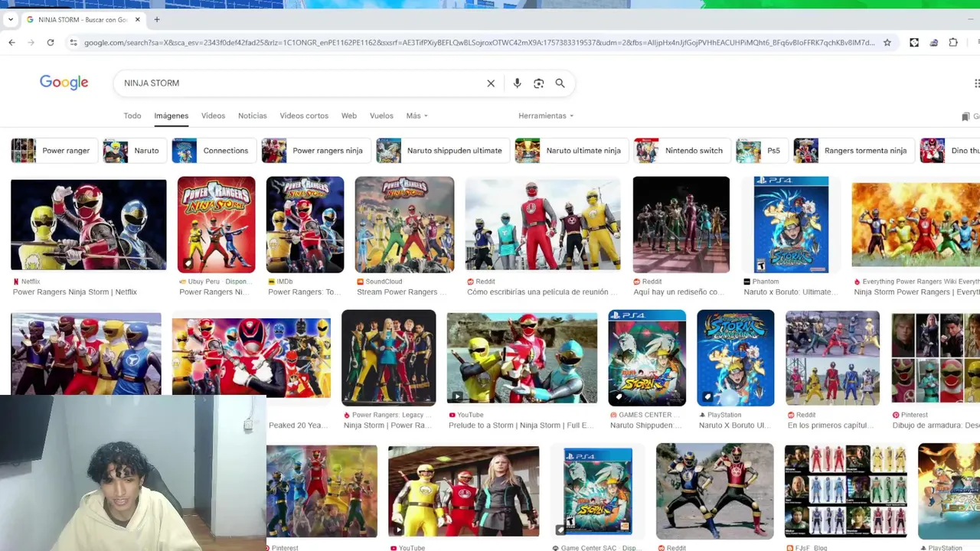Clear the search box with the X icon
Screen dimensions: 980x551
pos(491,83)
